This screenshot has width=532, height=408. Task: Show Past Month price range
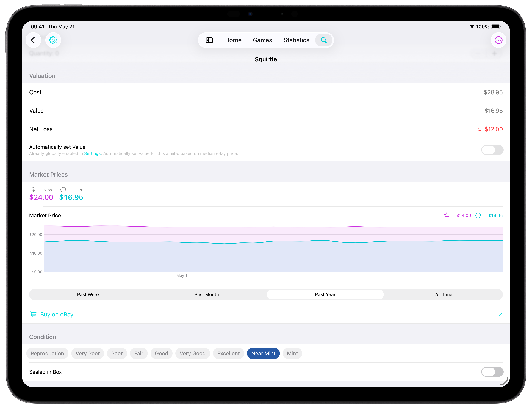207,295
